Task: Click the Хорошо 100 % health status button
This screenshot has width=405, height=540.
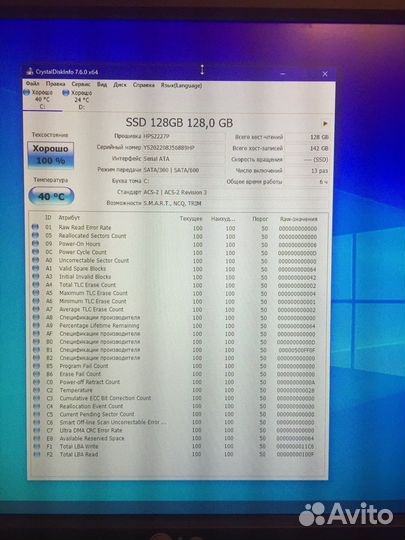Action: 51,155
